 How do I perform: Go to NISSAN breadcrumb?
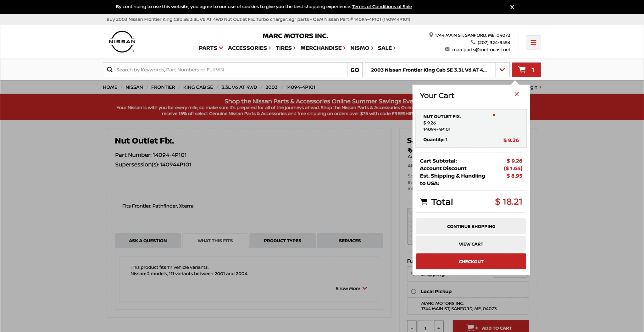click(x=134, y=87)
